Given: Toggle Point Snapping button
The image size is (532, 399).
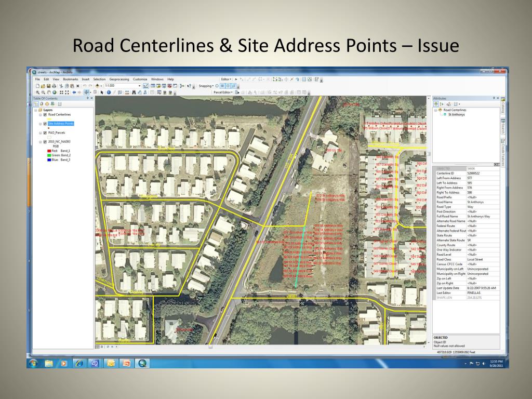Looking at the screenshot, I should 217,86.
